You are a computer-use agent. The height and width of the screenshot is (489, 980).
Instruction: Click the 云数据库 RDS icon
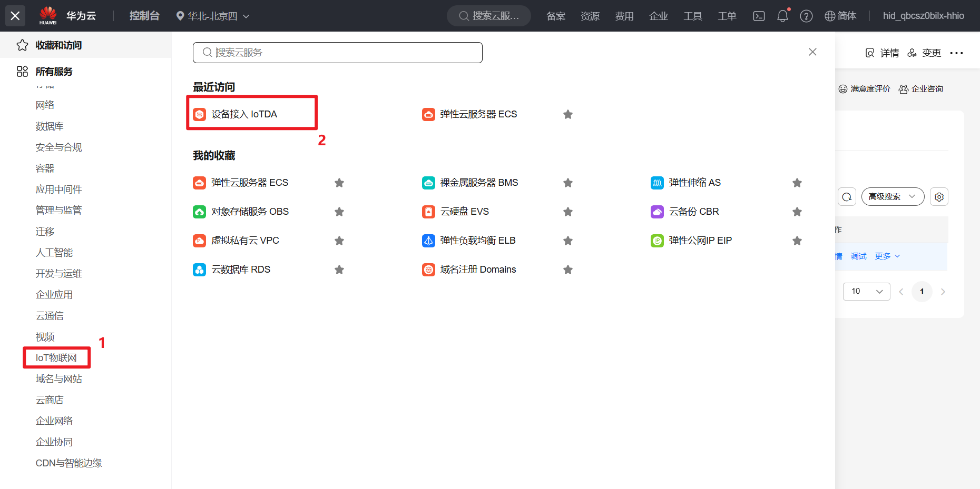tap(200, 270)
